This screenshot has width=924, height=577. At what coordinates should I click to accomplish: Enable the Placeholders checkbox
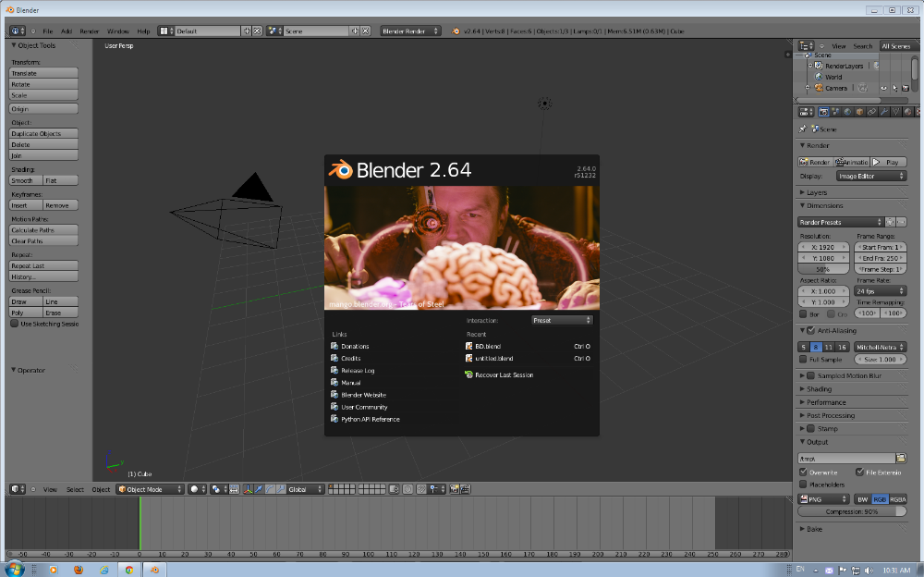(803, 485)
